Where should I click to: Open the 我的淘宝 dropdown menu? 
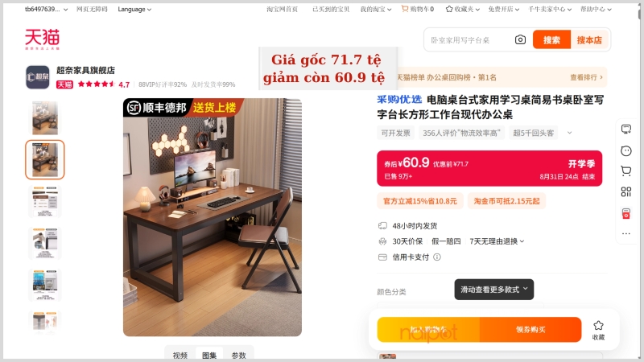(376, 9)
